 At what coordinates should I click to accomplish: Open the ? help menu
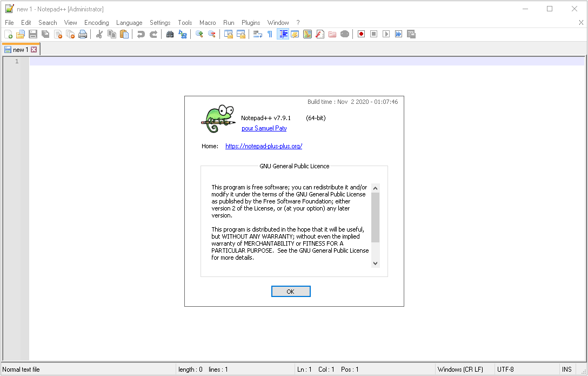coord(298,23)
